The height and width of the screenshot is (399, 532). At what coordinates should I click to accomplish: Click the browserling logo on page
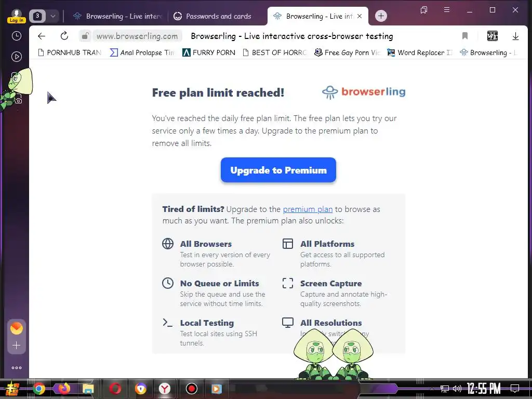pyautogui.click(x=364, y=92)
